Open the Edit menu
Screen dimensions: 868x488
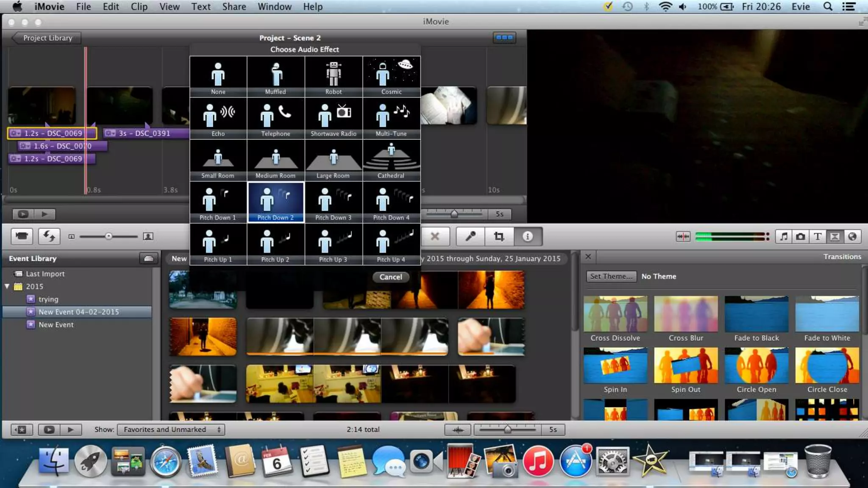[x=111, y=7]
